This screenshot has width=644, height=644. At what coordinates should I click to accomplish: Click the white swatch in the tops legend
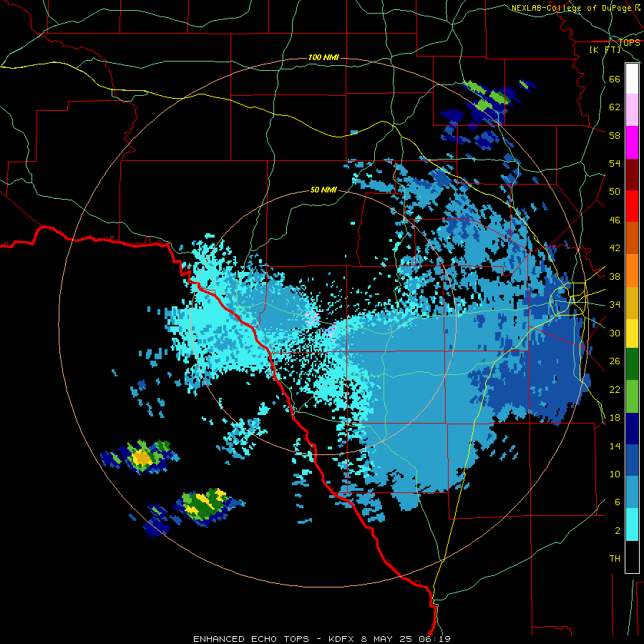632,79
